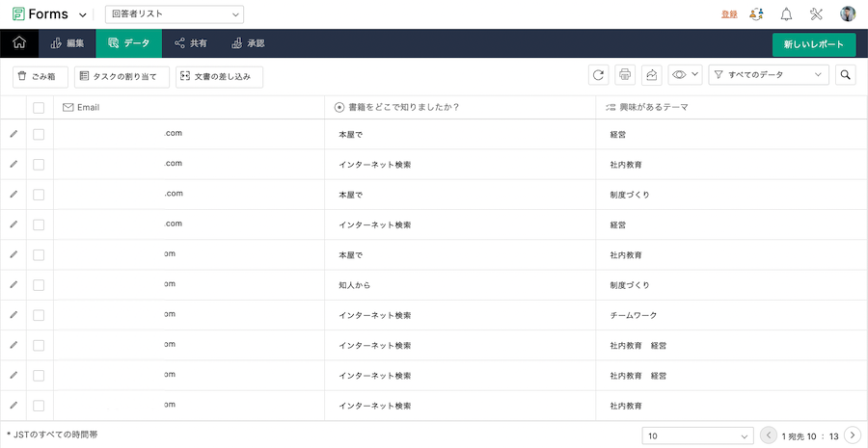The width and height of the screenshot is (868, 448).
Task: Click the 登録 link
Action: (x=729, y=14)
